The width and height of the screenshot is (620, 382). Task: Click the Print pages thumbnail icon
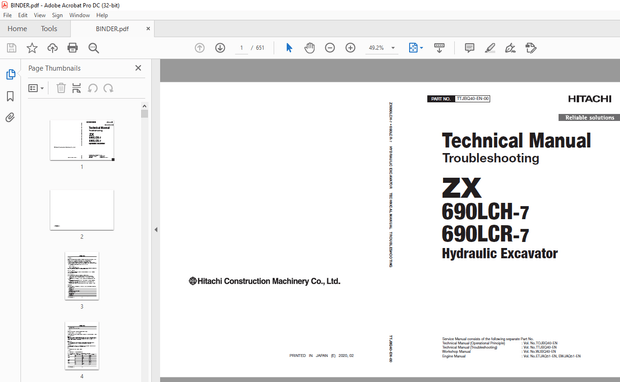[x=76, y=88]
